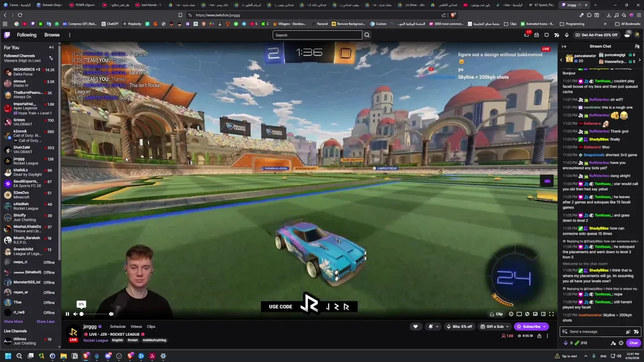Click the English stream tag
The height and width of the screenshot is (362, 644).
coord(117,340)
